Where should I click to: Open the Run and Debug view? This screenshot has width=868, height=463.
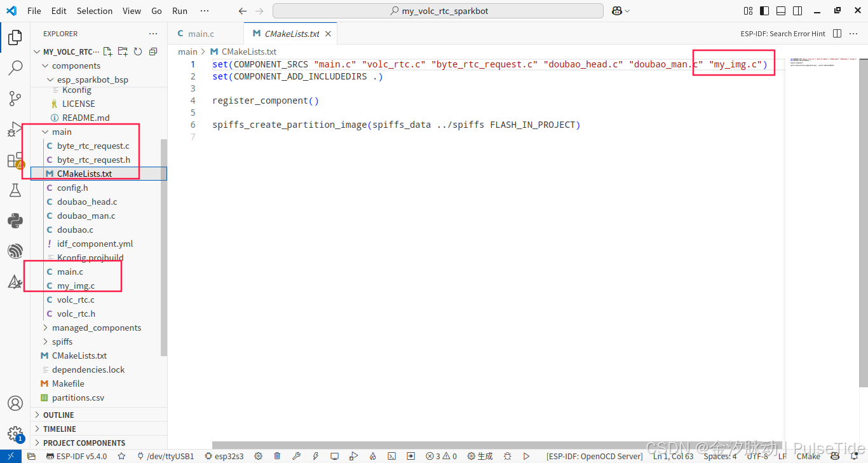(15, 129)
